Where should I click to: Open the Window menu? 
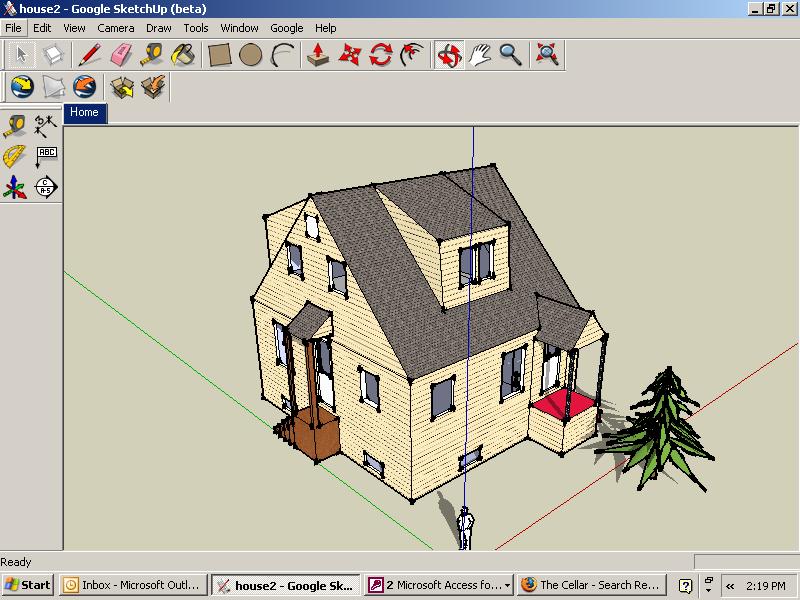pos(239,28)
